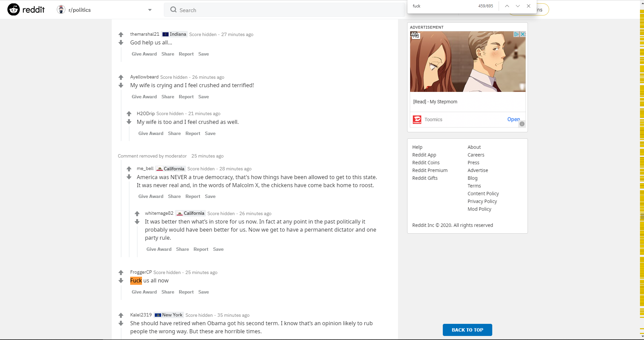Open the Content Policy link
The image size is (644, 340).
[483, 194]
